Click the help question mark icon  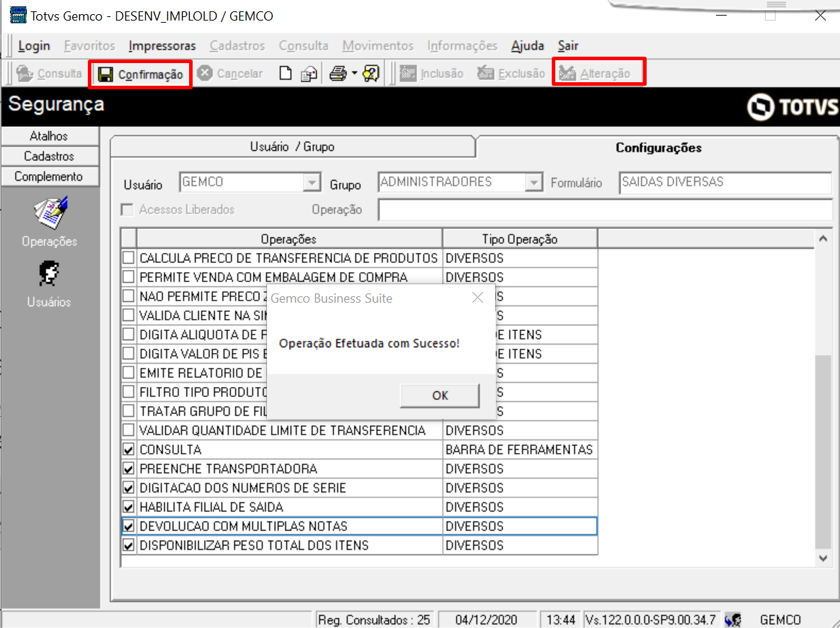point(370,74)
